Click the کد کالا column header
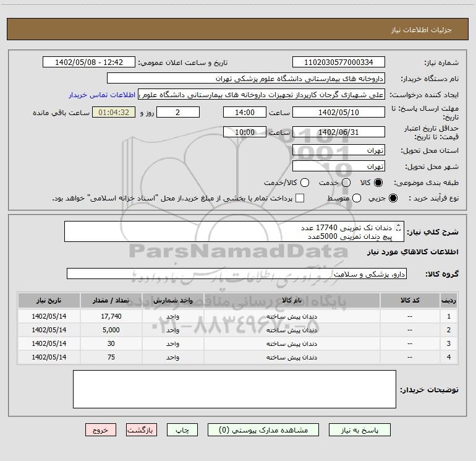Viewport: 476px width, 461px height. [410, 301]
